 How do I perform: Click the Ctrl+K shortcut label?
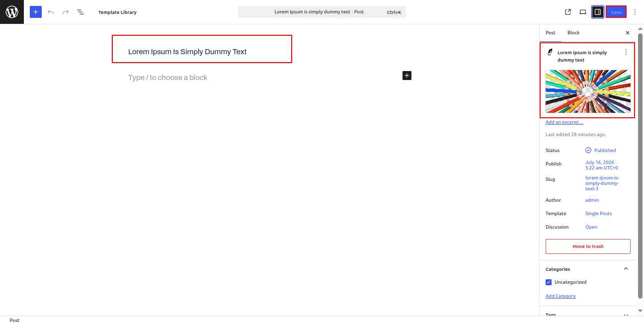tap(394, 12)
